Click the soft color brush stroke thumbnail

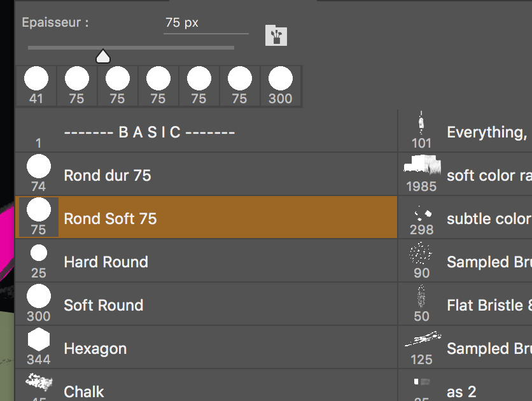(x=422, y=165)
